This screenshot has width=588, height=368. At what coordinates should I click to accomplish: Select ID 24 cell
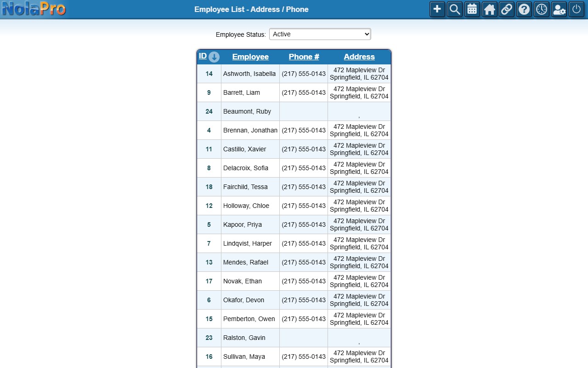pos(209,111)
